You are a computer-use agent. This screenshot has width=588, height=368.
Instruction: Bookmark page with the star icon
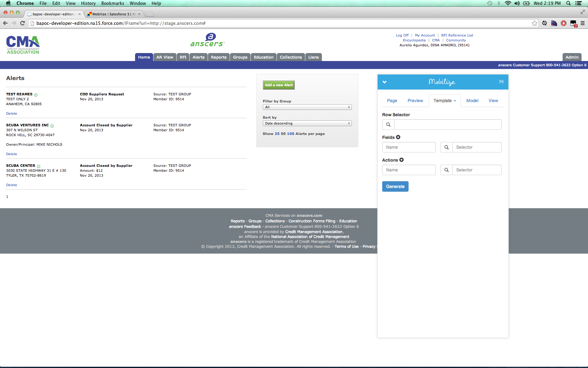point(534,23)
